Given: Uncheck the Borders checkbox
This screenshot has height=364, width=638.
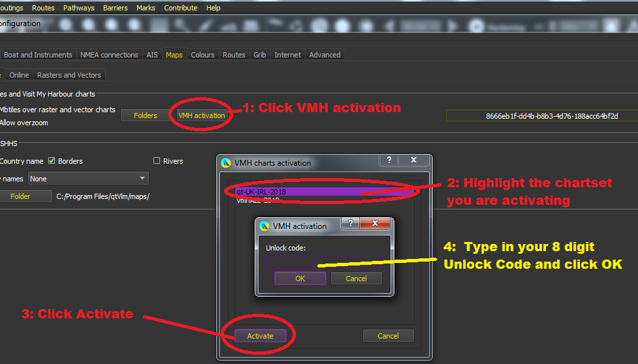Looking at the screenshot, I should click(52, 161).
